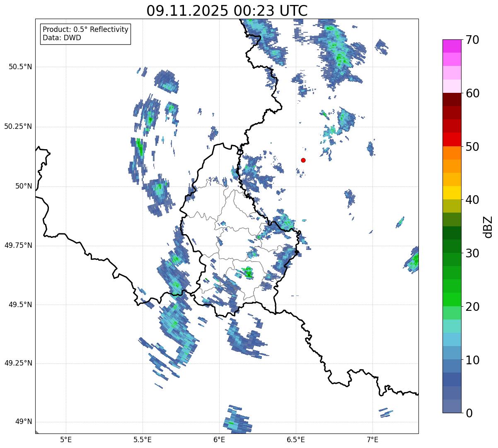Click the 50.5°N latitude axis label
498x448 pixels.
(20, 67)
